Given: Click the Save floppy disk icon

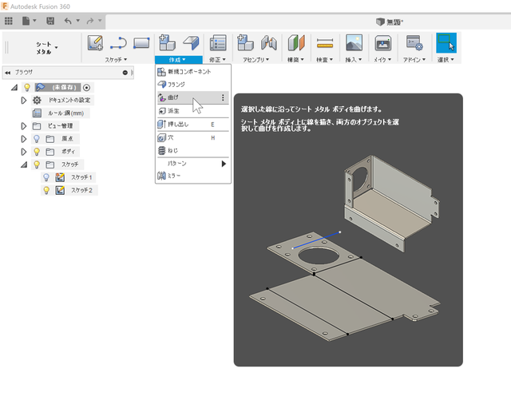Looking at the screenshot, I should coord(50,22).
